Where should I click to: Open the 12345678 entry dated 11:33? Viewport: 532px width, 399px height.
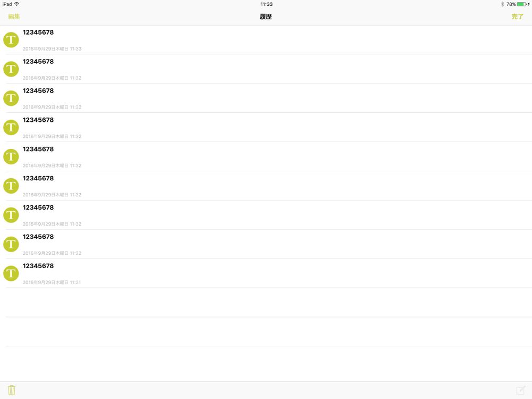(266, 40)
